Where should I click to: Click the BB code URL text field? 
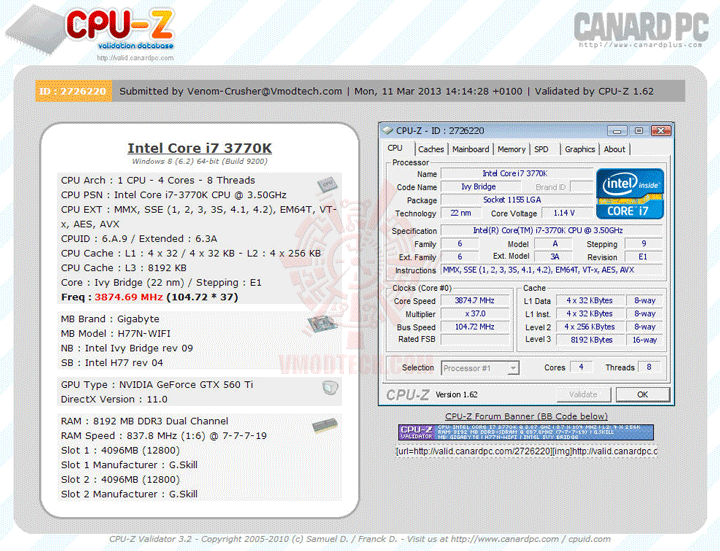coord(526,451)
